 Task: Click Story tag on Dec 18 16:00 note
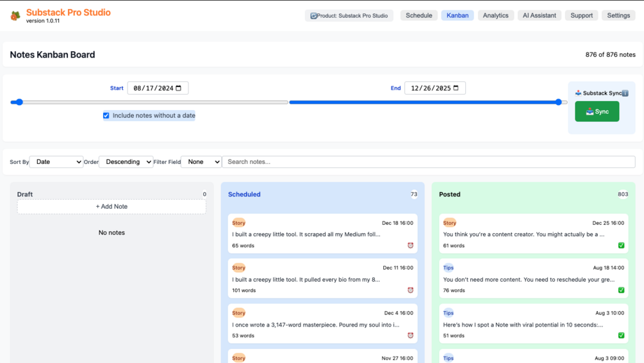tap(238, 223)
